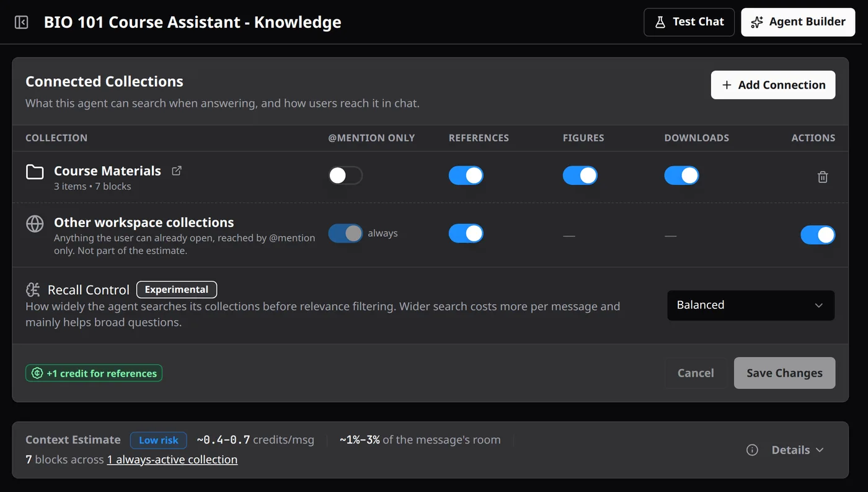Click the @MENTION ONLY column header

coord(371,138)
